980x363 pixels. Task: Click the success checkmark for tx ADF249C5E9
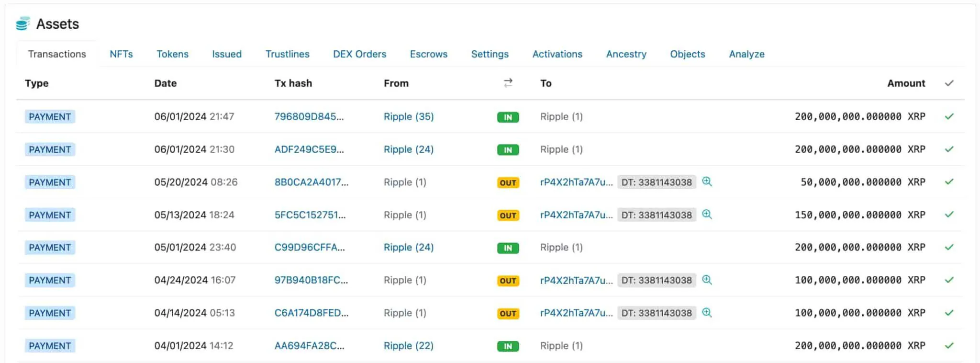(949, 149)
